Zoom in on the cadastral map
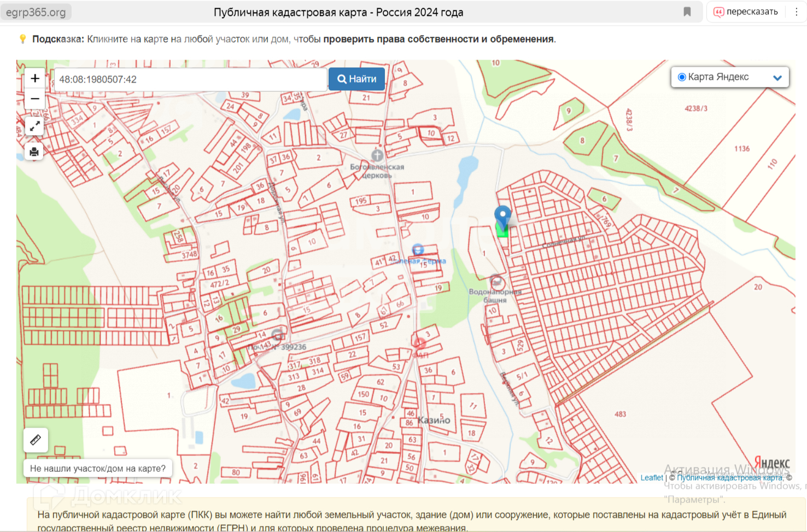Image resolution: width=807 pixels, height=532 pixels. pyautogui.click(x=34, y=78)
